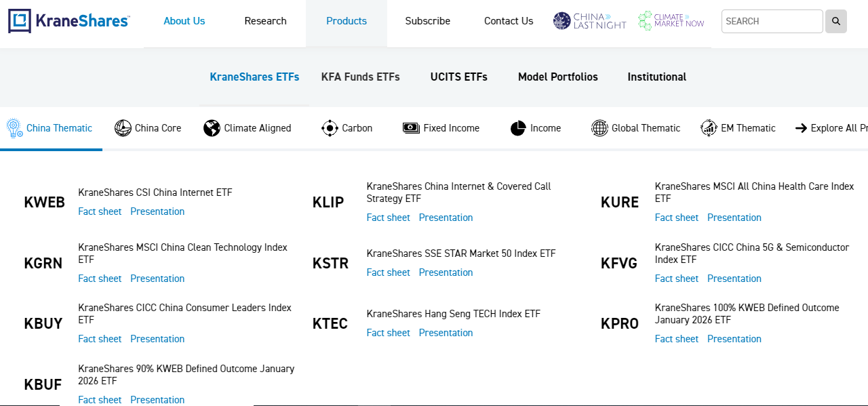
Task: Open the Climate Market Now logo link
Action: 671,21
